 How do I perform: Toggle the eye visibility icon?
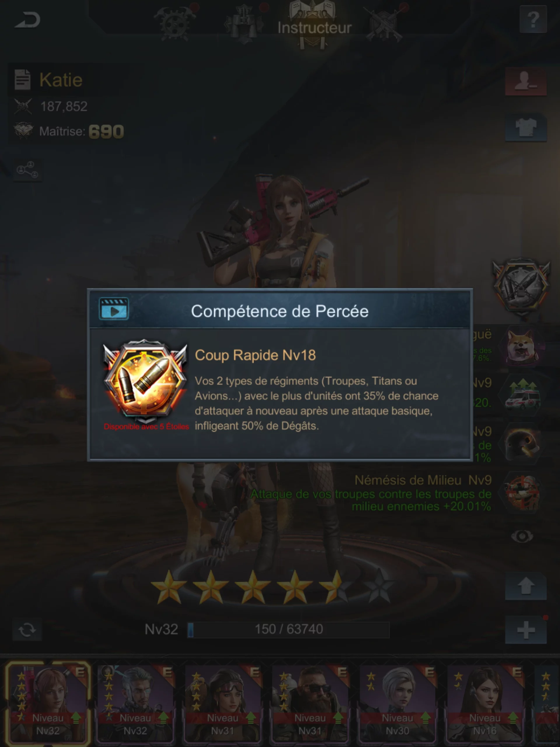[522, 536]
